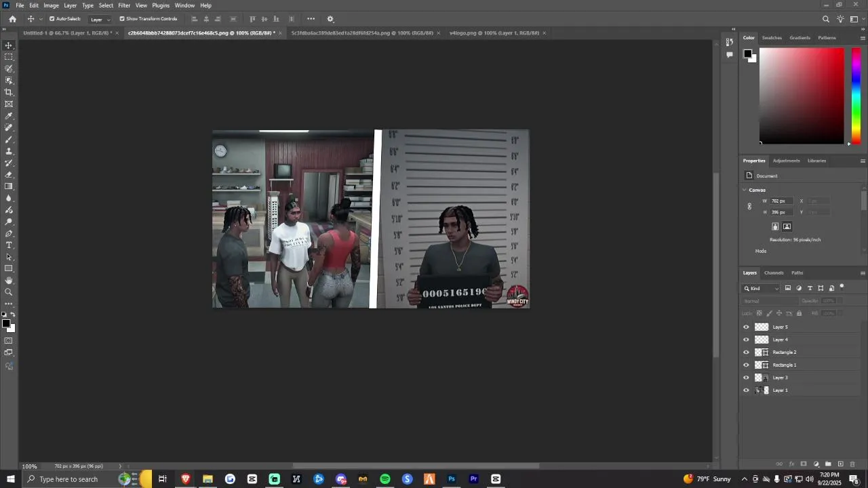Select the Object Selection tool
The image size is (868, 488).
(x=9, y=81)
